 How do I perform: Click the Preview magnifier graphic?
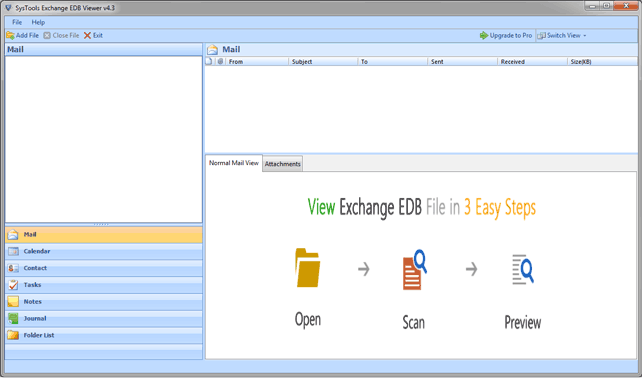click(523, 269)
